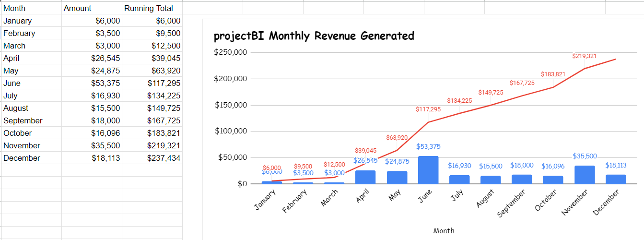Click the red $219,321 line data label
The image size is (644, 240).
[585, 56]
